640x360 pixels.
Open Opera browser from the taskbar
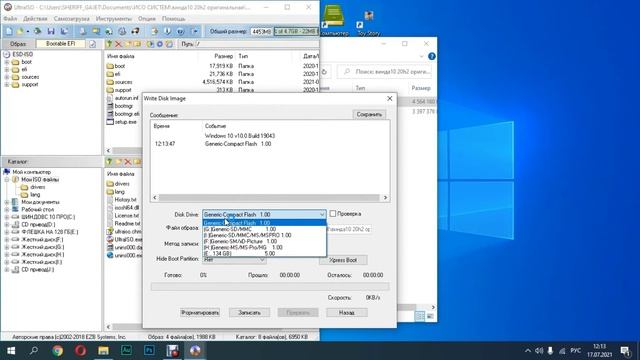tap(80, 351)
